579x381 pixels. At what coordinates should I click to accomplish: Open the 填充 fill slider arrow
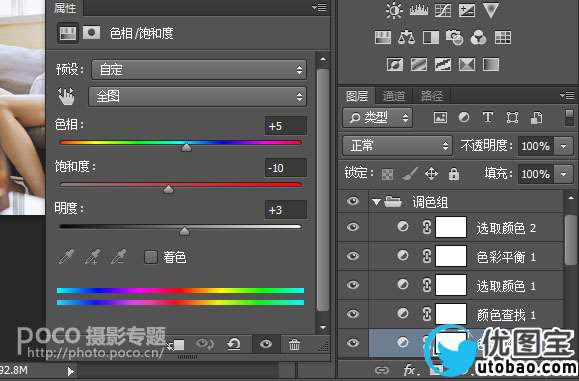(x=563, y=174)
